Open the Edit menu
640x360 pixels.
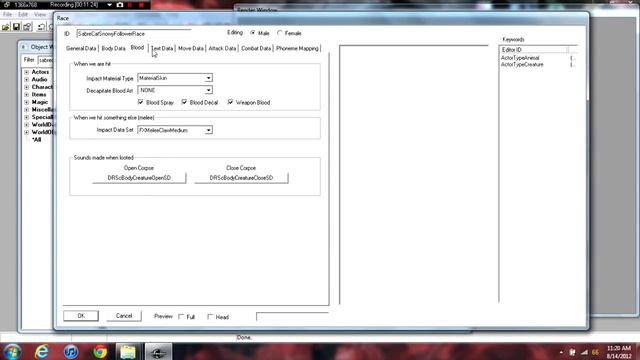23,15
